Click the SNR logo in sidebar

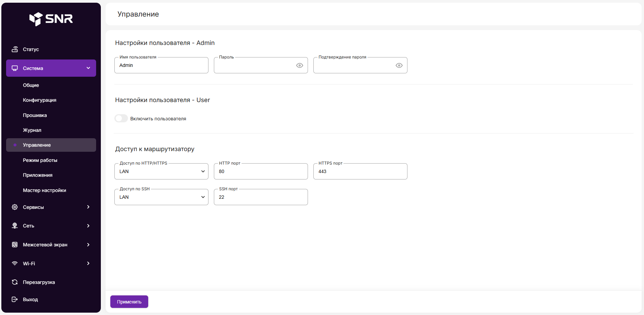tap(51, 19)
